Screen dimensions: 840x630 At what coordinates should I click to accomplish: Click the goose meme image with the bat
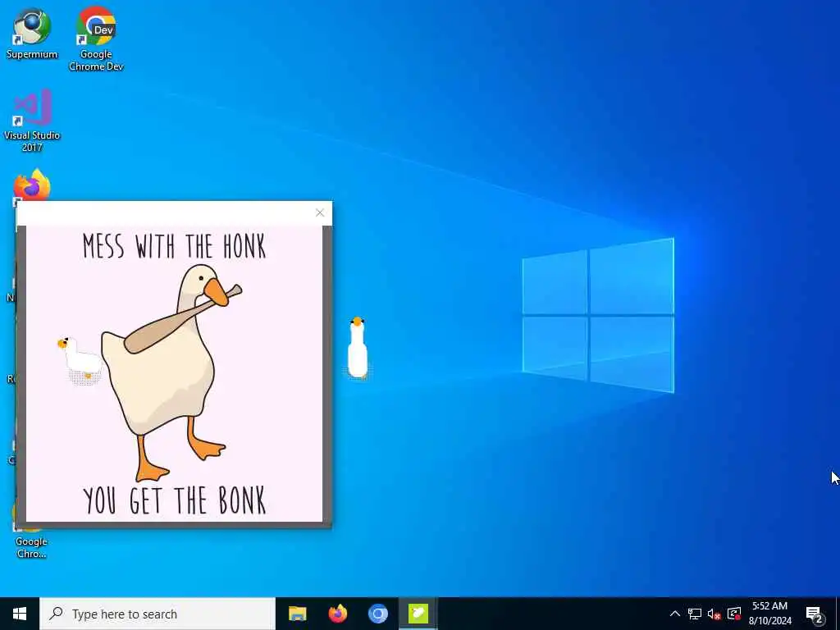174,373
